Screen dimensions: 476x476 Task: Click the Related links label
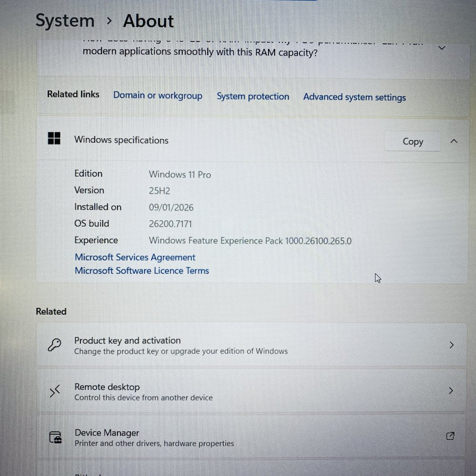click(x=73, y=94)
